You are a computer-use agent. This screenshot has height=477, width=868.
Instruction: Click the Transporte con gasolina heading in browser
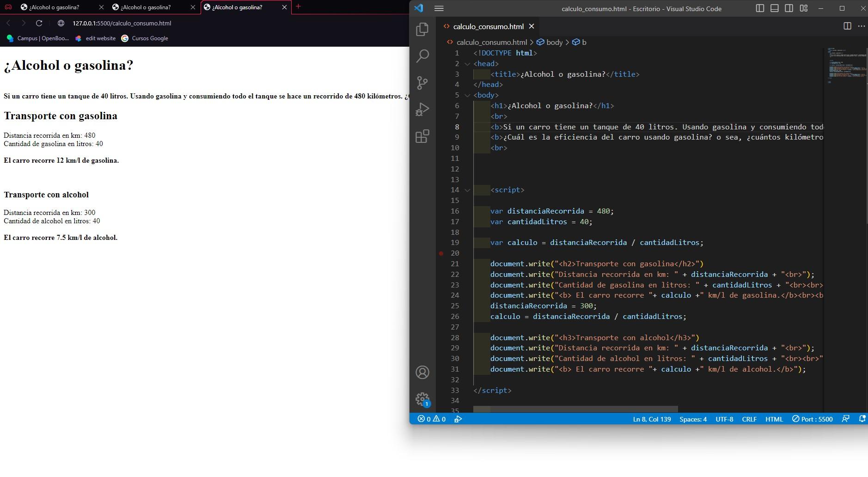tap(61, 116)
